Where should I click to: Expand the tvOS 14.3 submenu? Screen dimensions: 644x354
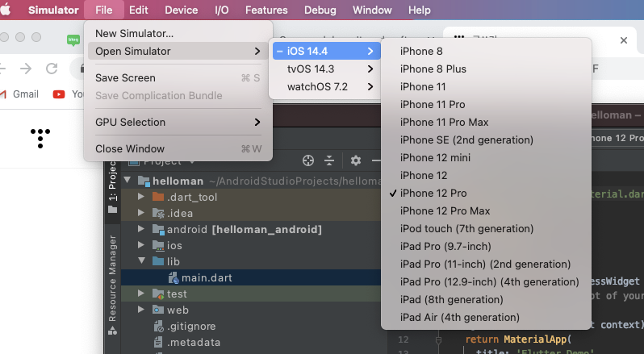point(327,69)
